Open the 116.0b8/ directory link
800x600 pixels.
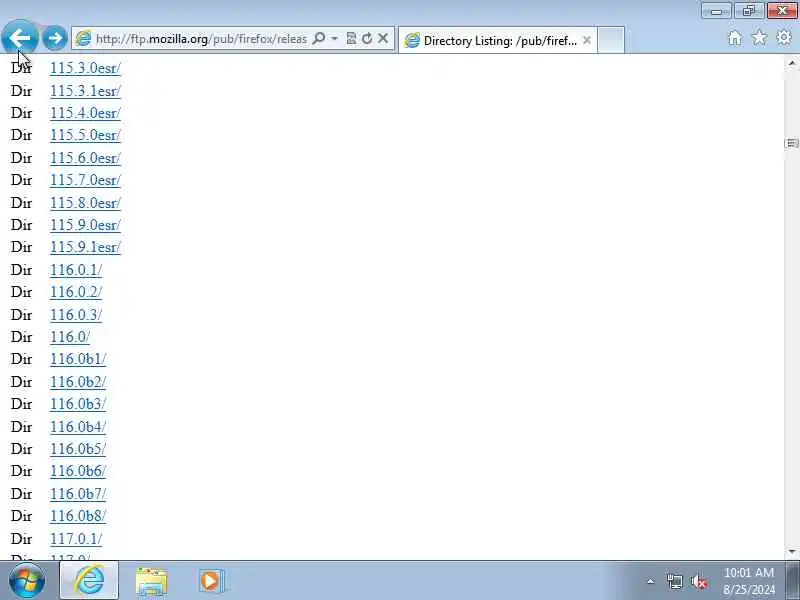[x=78, y=516]
